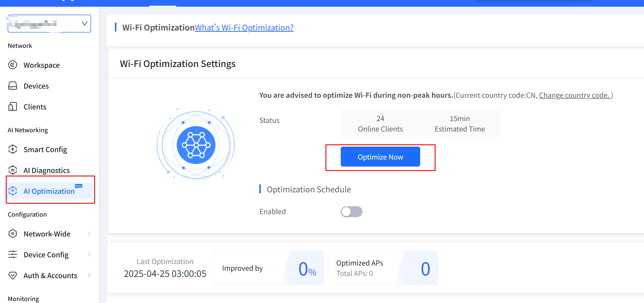Open the AI Optimization menu item
644x303 pixels.
(x=49, y=191)
